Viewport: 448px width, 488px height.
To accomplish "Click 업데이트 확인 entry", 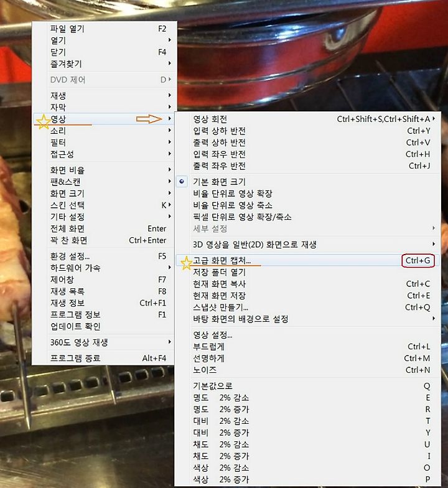I will pos(105,326).
